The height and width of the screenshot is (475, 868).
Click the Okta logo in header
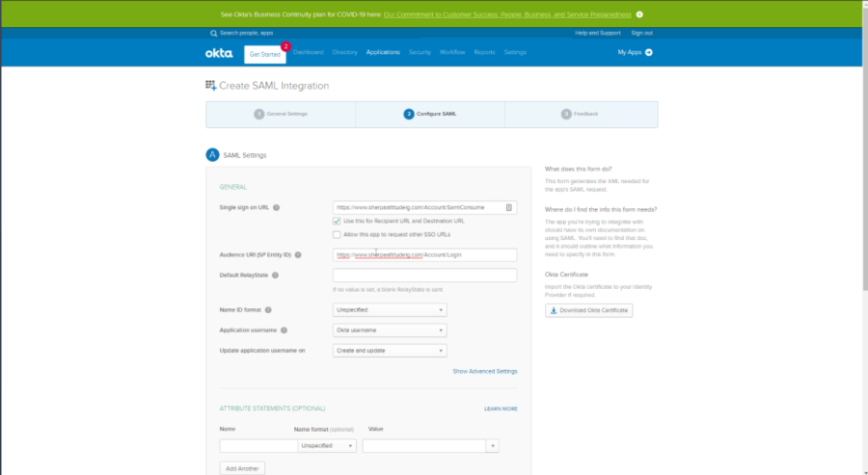[219, 53]
